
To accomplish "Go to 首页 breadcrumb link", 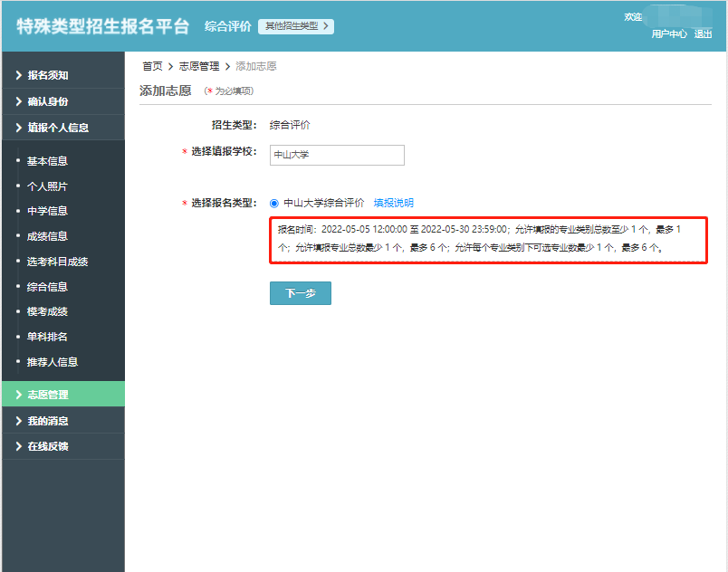I will 152,66.
